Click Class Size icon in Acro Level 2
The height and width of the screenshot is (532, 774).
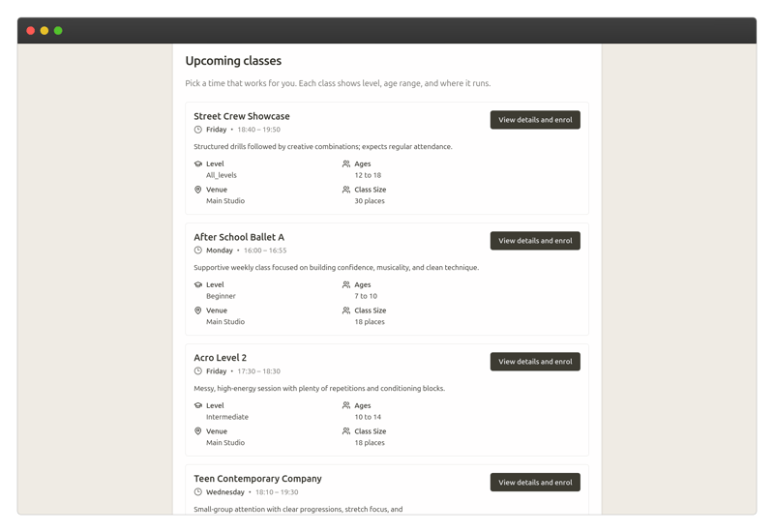(x=346, y=431)
